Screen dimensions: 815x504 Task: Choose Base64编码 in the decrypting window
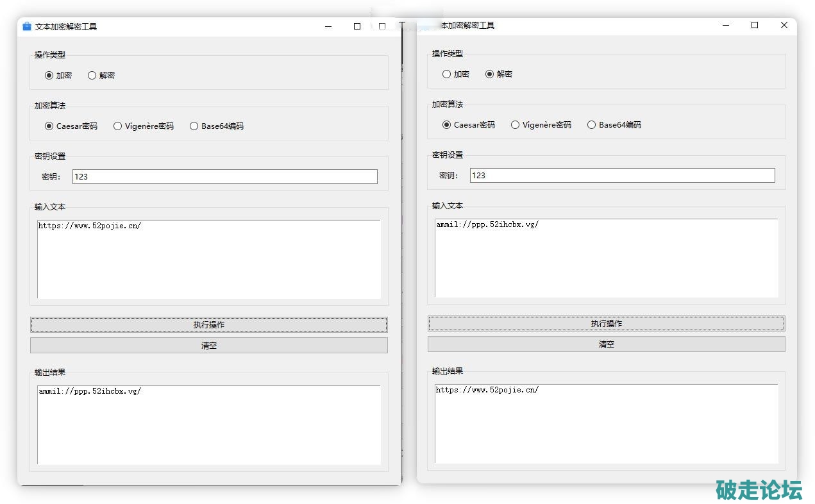pos(592,125)
